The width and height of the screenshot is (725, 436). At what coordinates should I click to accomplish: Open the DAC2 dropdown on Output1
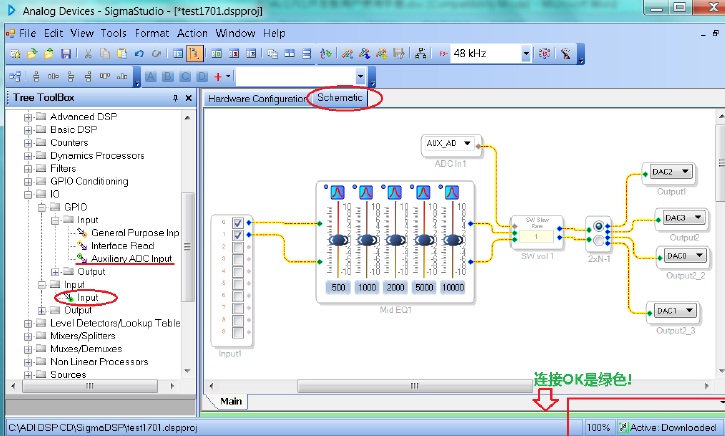click(x=685, y=172)
